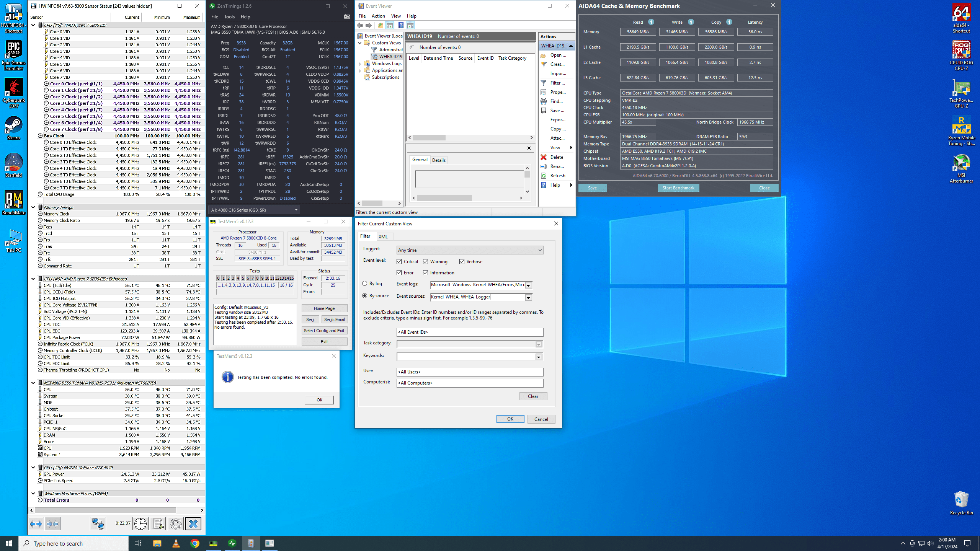Click AIDA64 Copy info icon
980x551 pixels.
(729, 22)
